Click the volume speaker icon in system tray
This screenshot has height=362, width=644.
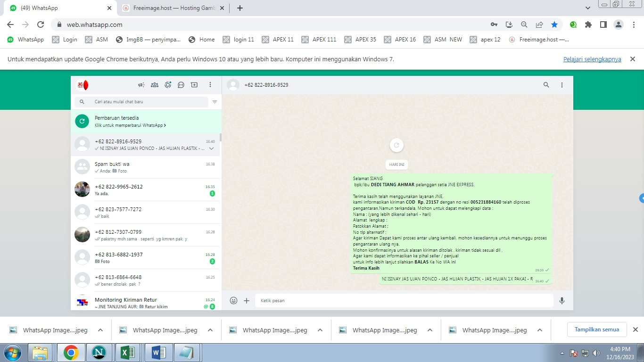(x=596, y=353)
